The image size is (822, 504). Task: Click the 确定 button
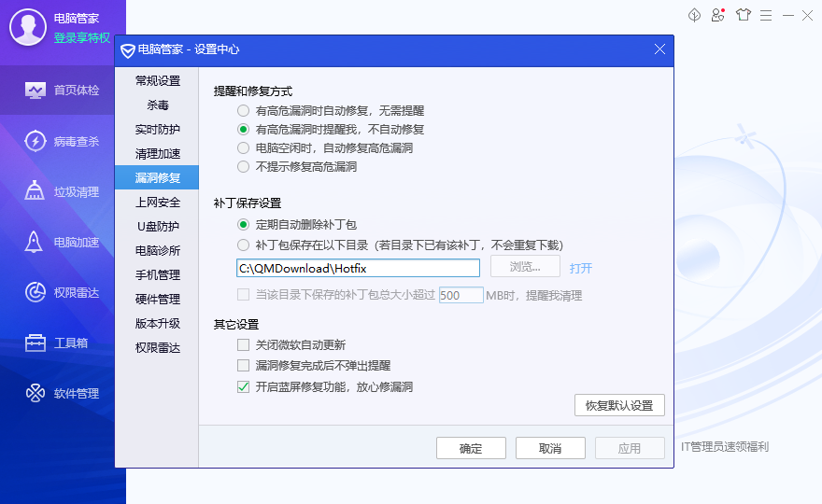pyautogui.click(x=471, y=448)
